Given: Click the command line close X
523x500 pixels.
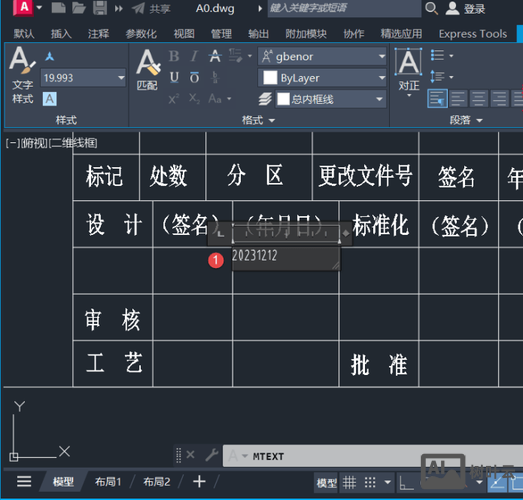Looking at the screenshot, I should coord(190,454).
